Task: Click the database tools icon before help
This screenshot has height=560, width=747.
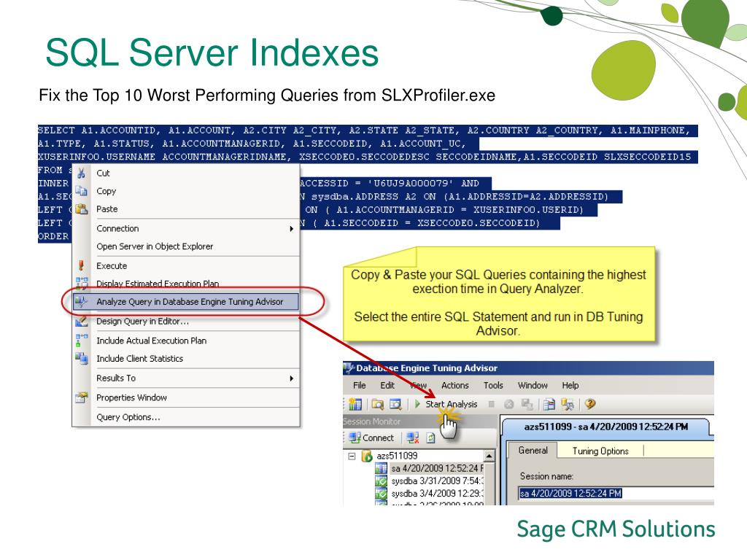Action: coord(568,404)
